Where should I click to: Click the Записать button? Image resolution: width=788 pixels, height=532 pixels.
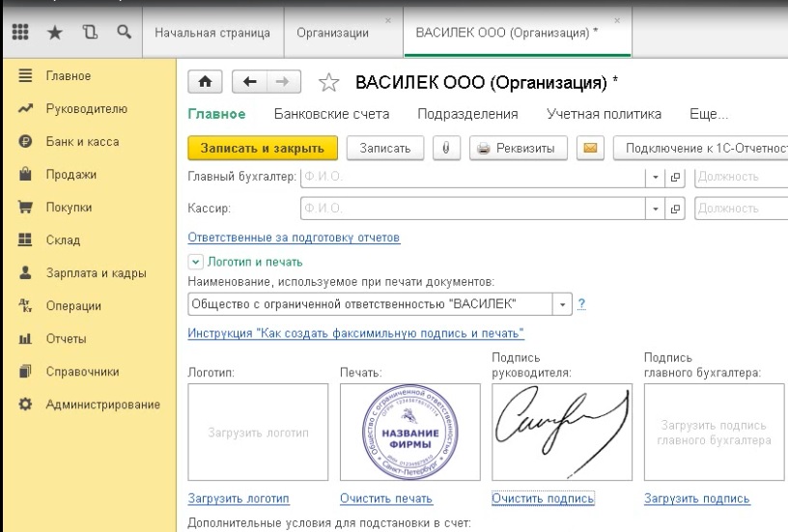click(385, 148)
